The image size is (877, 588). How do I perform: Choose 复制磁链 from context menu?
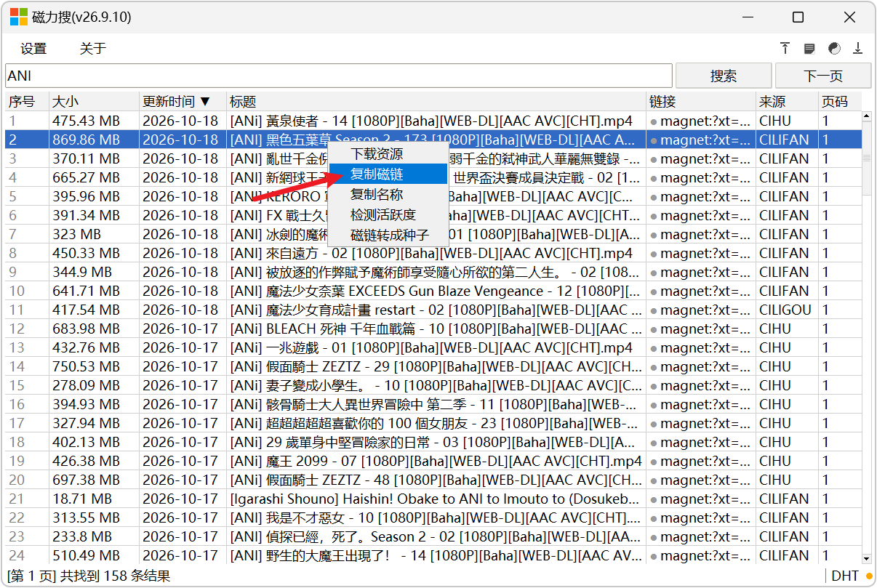click(x=388, y=174)
